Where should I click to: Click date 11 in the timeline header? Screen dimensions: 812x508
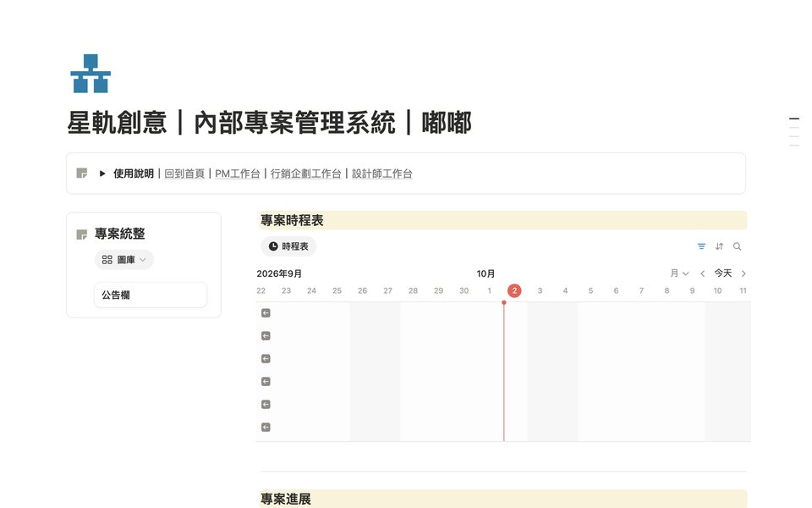point(743,290)
